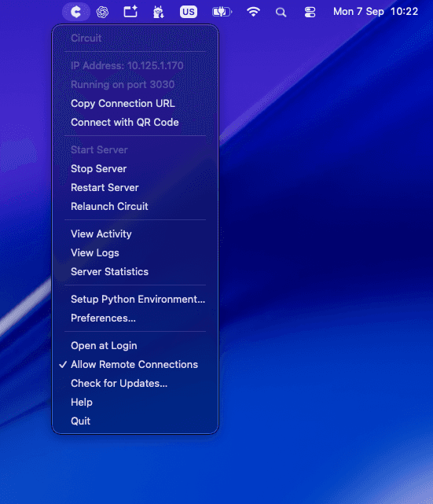433x504 pixels.
Task: Open the Wi-Fi status menu
Action: (253, 12)
